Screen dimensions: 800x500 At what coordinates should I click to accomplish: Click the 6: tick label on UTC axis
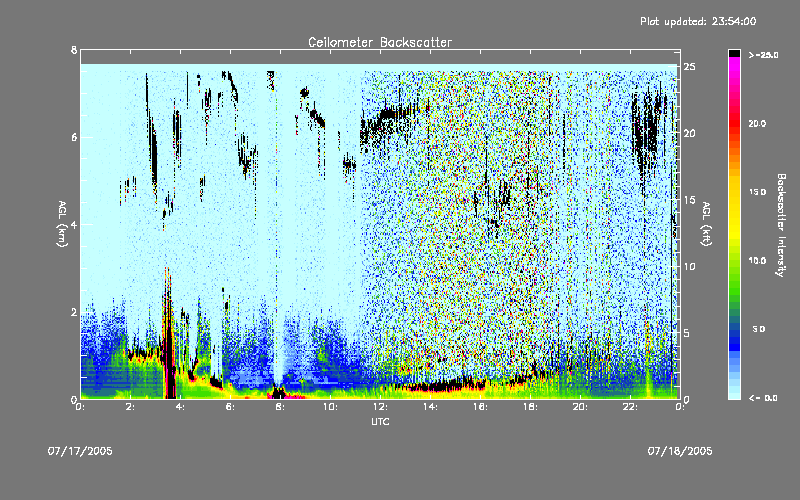[230, 407]
